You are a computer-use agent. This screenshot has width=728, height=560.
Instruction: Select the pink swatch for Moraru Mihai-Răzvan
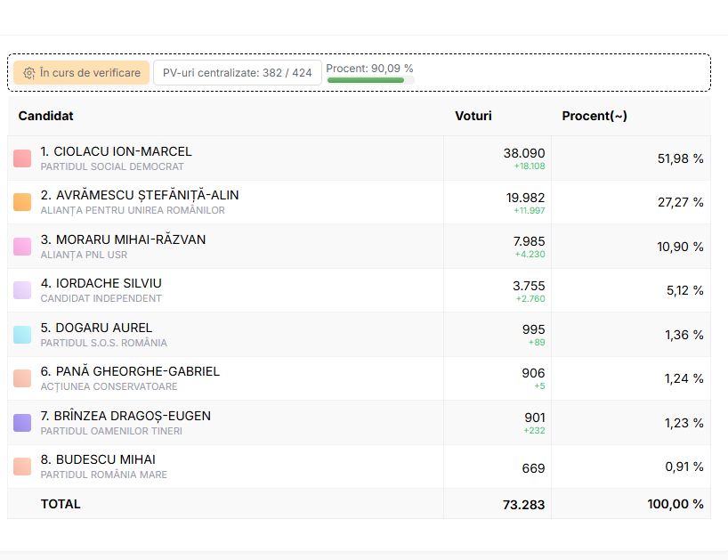[x=22, y=247]
